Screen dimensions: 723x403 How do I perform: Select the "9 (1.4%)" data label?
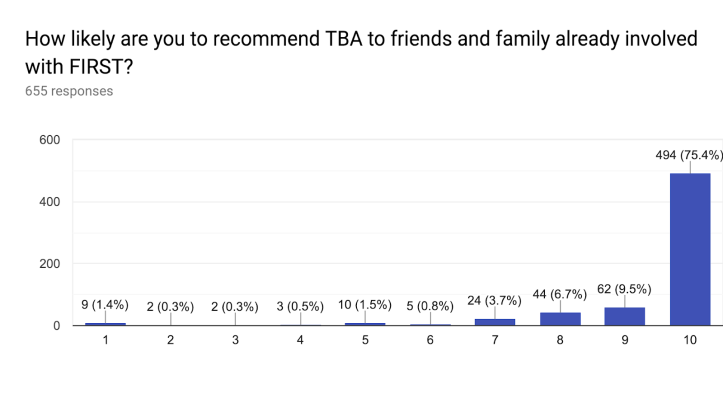coord(105,305)
